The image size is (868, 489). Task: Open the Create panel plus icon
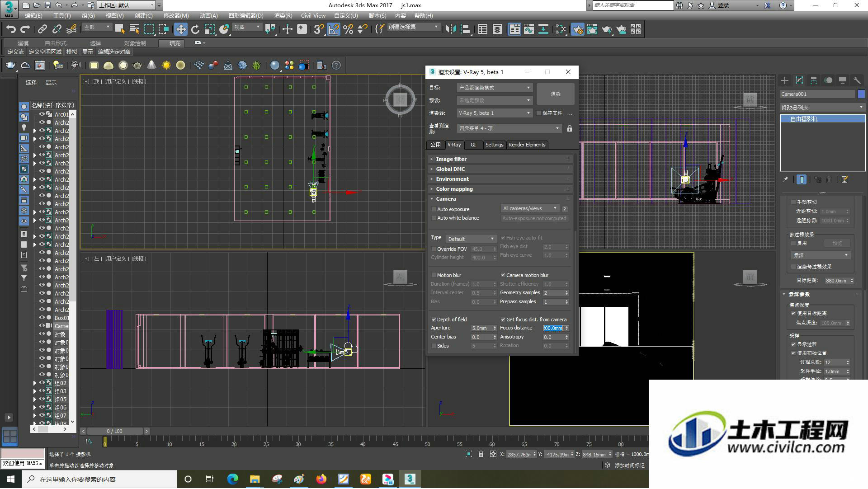pos(785,80)
